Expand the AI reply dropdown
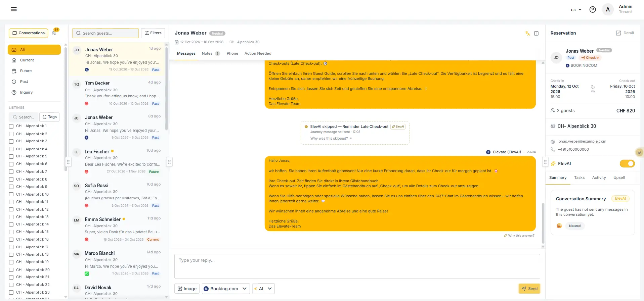The width and height of the screenshot is (644, 301). click(x=263, y=289)
